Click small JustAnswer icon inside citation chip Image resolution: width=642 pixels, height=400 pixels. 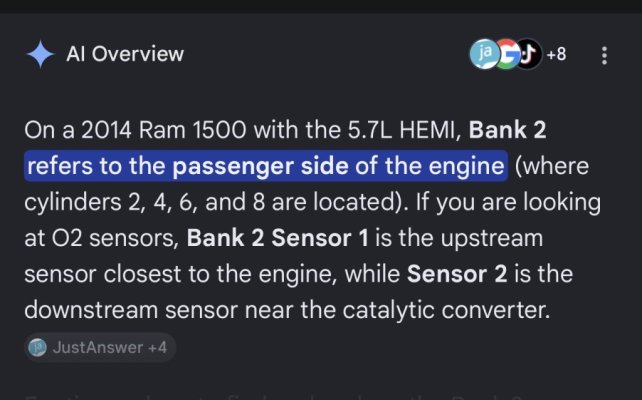click(37, 348)
